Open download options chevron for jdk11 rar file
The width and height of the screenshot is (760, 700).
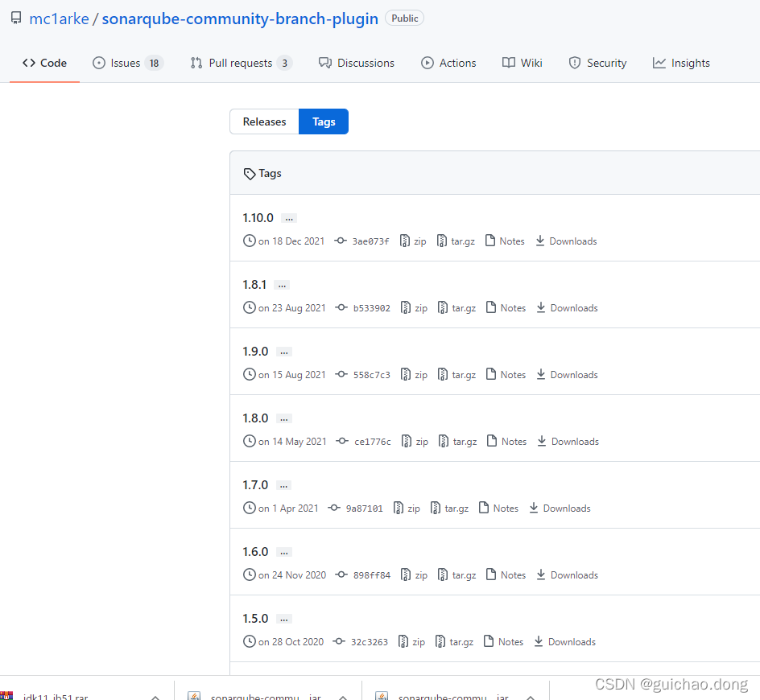[155, 697]
